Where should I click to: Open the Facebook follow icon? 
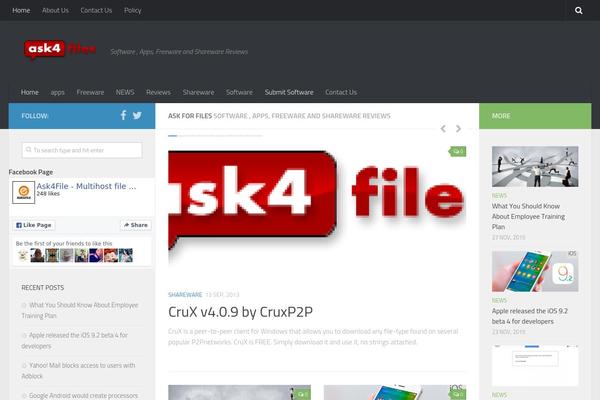pos(123,115)
